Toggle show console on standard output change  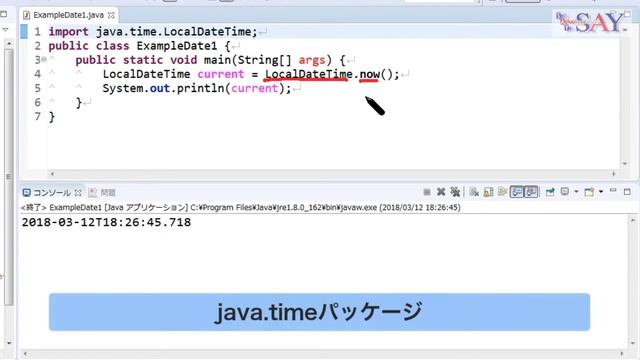pyautogui.click(x=517, y=192)
